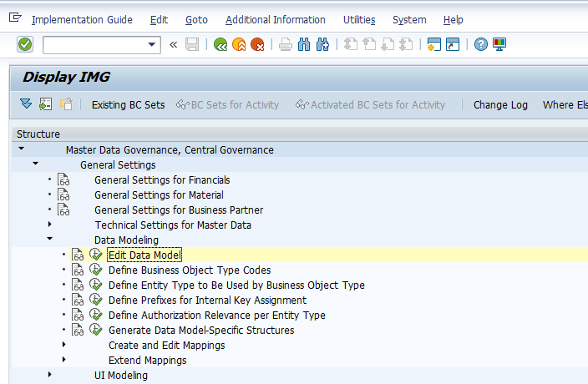This screenshot has width=588, height=384.
Task: Execute Define Prefixes for Internal Key Assignment icon
Action: click(95, 300)
